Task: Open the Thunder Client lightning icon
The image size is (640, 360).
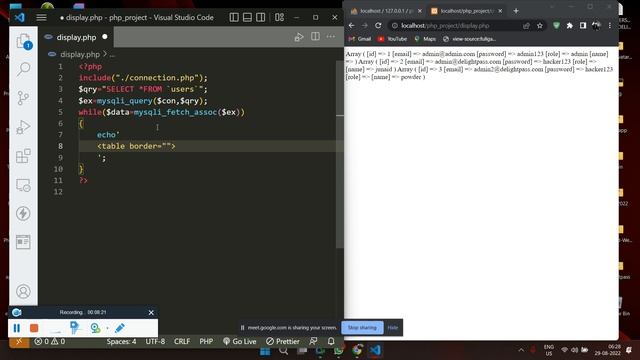Action: pyautogui.click(x=23, y=213)
